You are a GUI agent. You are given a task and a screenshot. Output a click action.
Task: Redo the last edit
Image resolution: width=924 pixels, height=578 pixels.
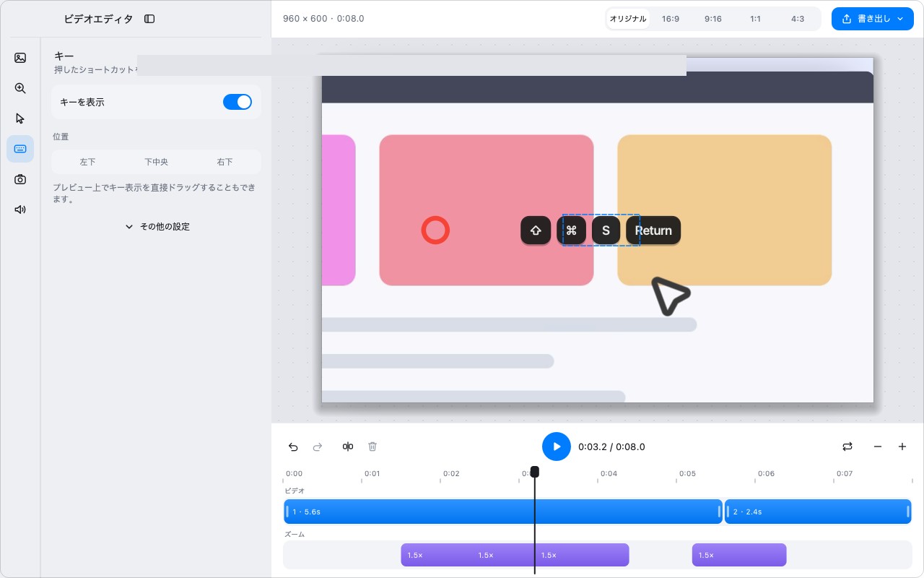318,447
